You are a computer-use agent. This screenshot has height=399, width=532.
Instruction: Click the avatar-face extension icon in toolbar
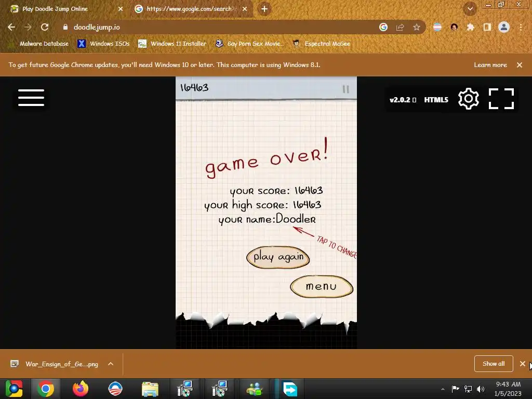click(x=454, y=27)
